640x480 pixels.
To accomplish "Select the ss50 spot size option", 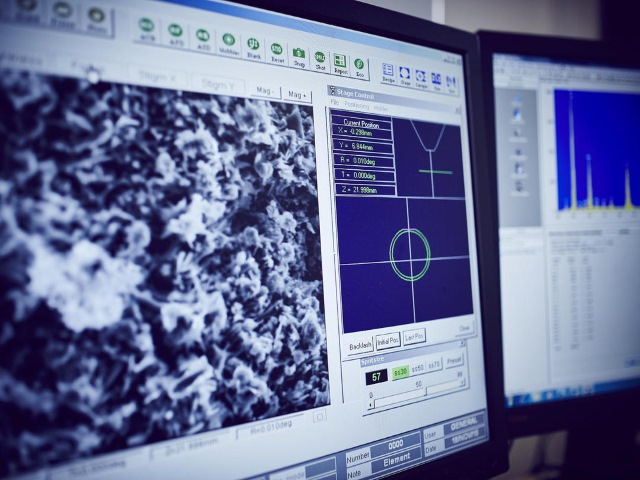I will point(418,368).
